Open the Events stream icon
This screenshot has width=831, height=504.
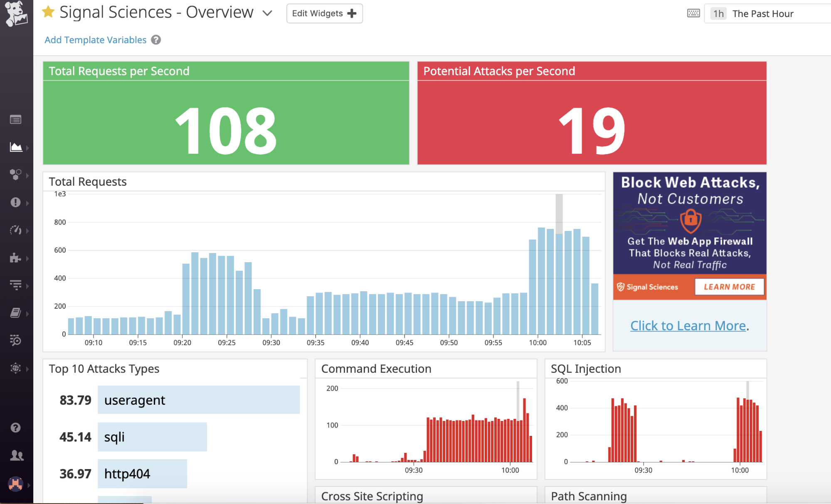pyautogui.click(x=16, y=120)
